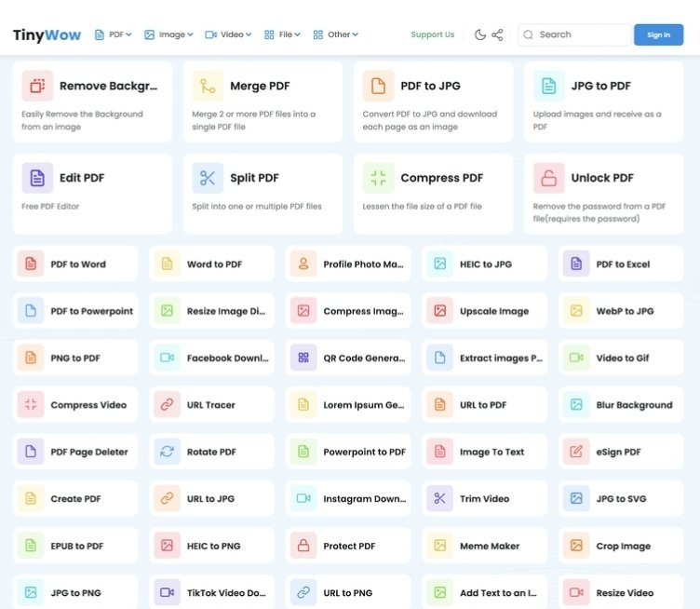
Task: Click the Merge PDF icon
Action: pos(208,86)
